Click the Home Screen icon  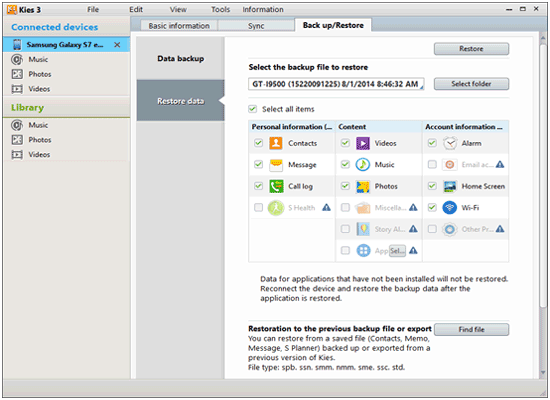click(x=450, y=186)
